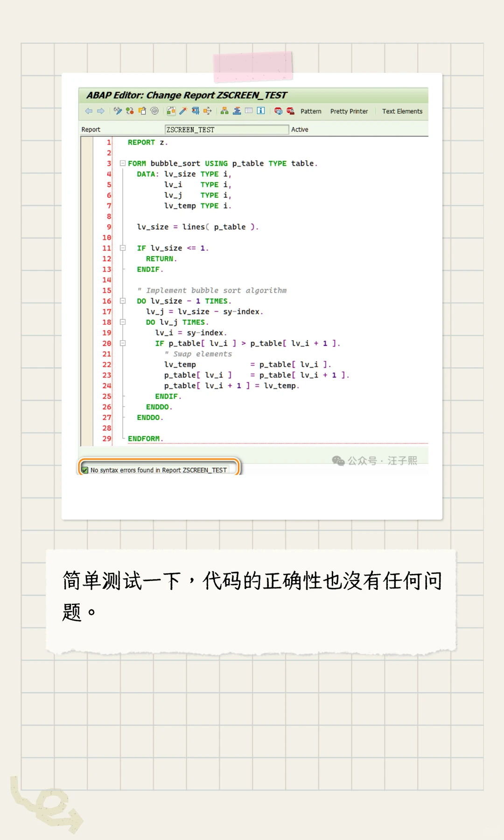The height and width of the screenshot is (840, 504).
Task: Click 'ENDDO.' on line 27
Action: pyautogui.click(x=150, y=418)
